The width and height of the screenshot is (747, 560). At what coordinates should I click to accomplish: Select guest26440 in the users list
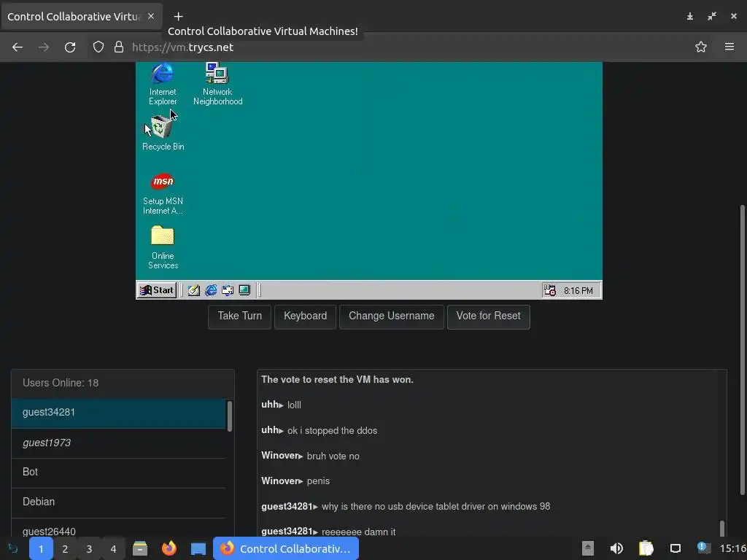pyautogui.click(x=118, y=529)
